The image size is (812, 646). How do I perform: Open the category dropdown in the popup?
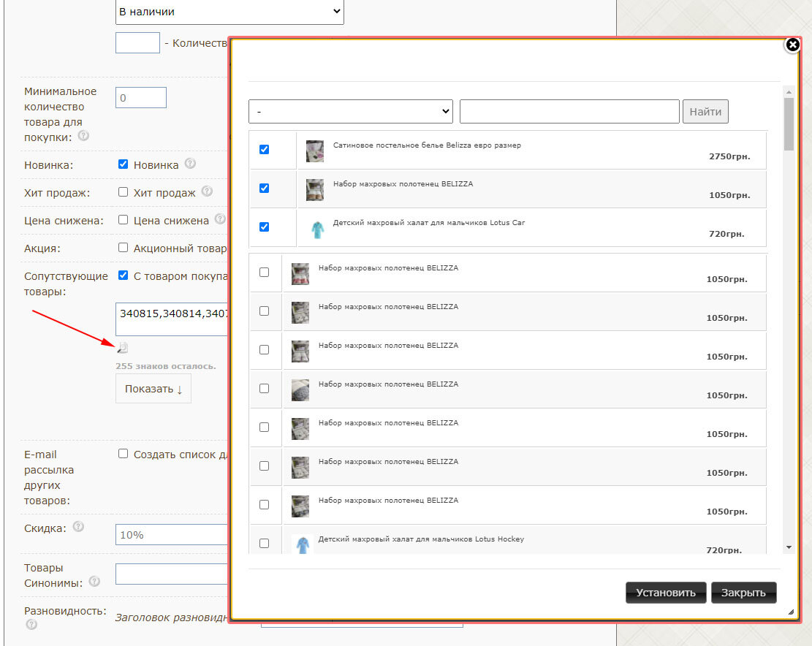pos(351,112)
